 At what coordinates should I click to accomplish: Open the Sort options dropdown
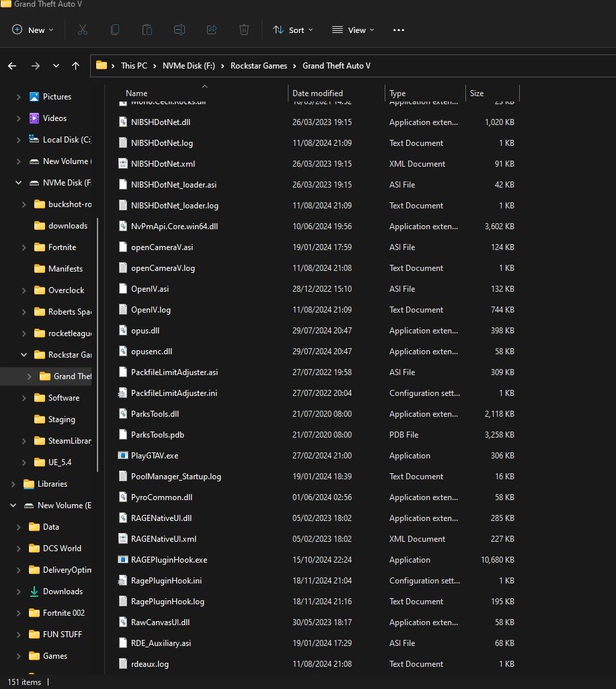(x=293, y=30)
